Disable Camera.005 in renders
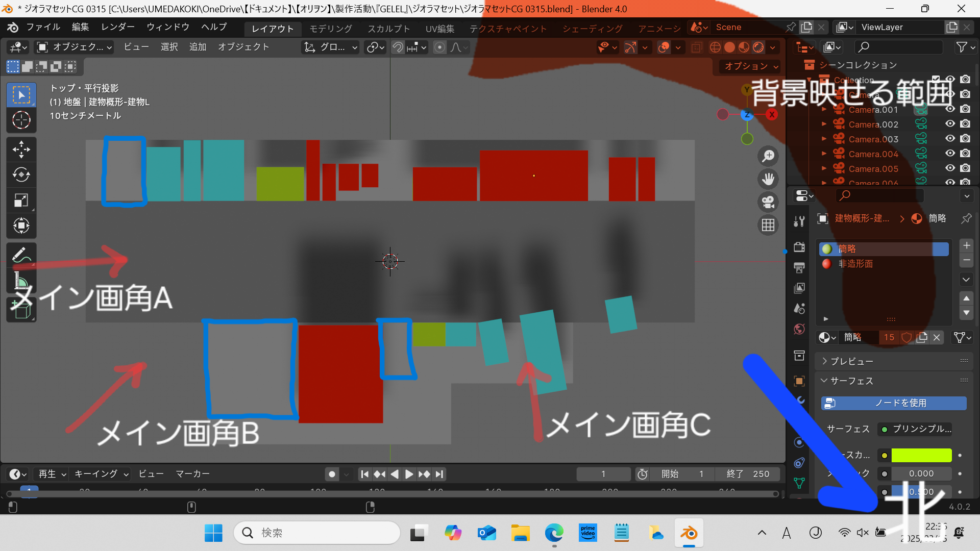Image resolution: width=980 pixels, height=551 pixels. point(965,168)
